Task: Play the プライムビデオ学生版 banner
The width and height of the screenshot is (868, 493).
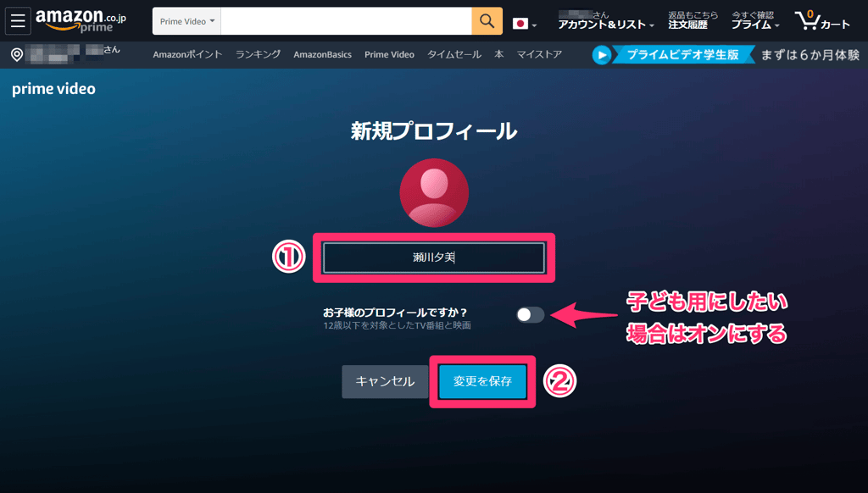Action: pyautogui.click(x=673, y=55)
